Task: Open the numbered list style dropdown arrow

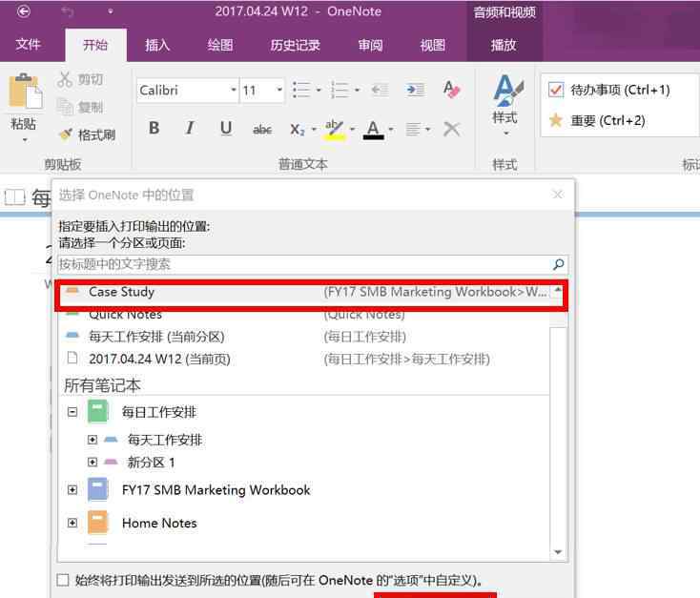Action: tap(357, 90)
